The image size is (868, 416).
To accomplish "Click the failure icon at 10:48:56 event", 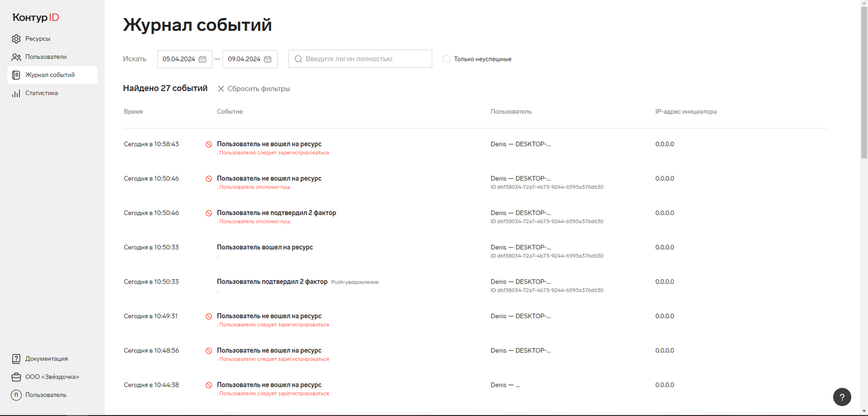I will pos(209,351).
